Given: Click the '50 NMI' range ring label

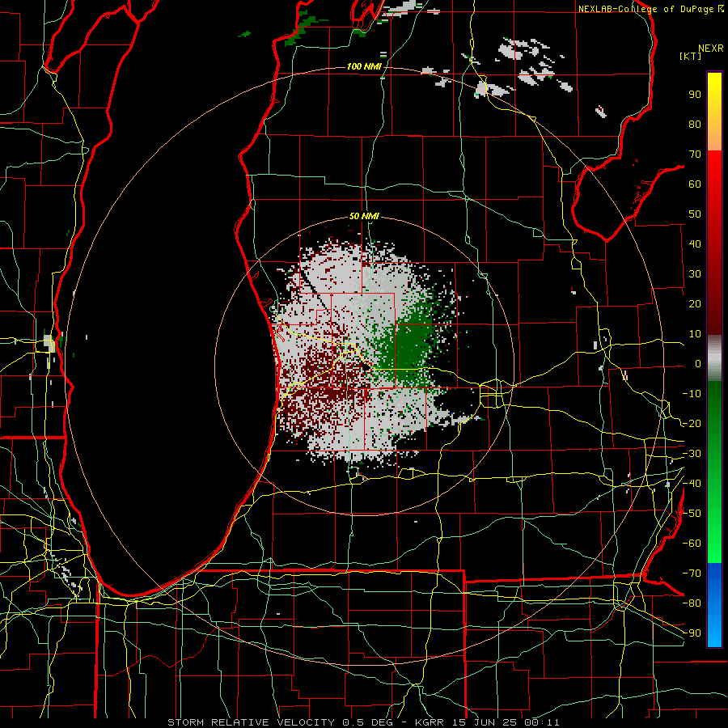Looking at the screenshot, I should 364,216.
